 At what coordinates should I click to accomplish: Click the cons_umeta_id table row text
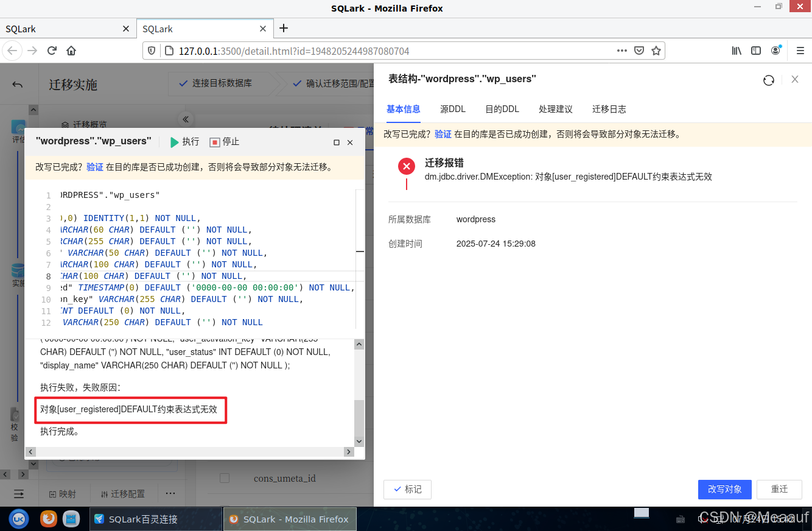[x=285, y=478]
